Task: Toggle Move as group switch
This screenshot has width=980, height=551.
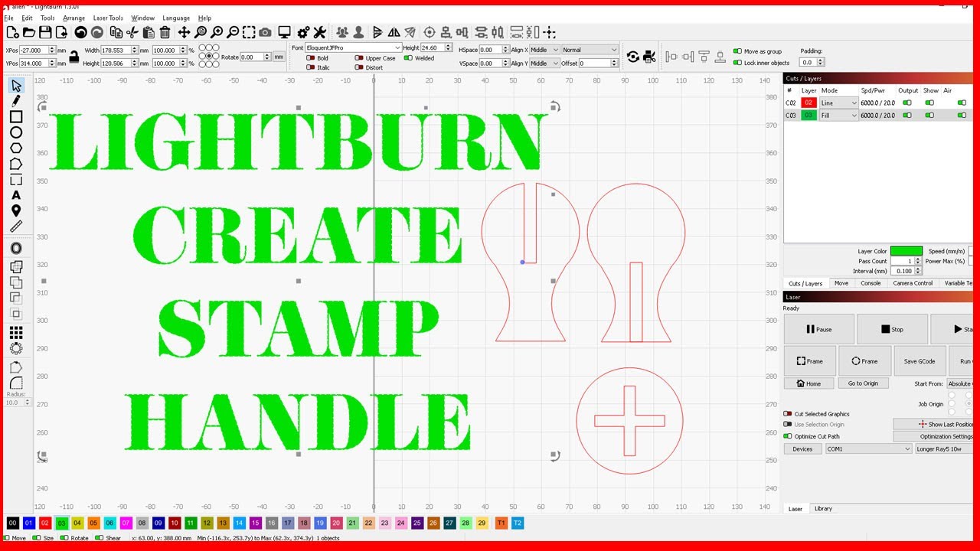Action: pos(737,51)
